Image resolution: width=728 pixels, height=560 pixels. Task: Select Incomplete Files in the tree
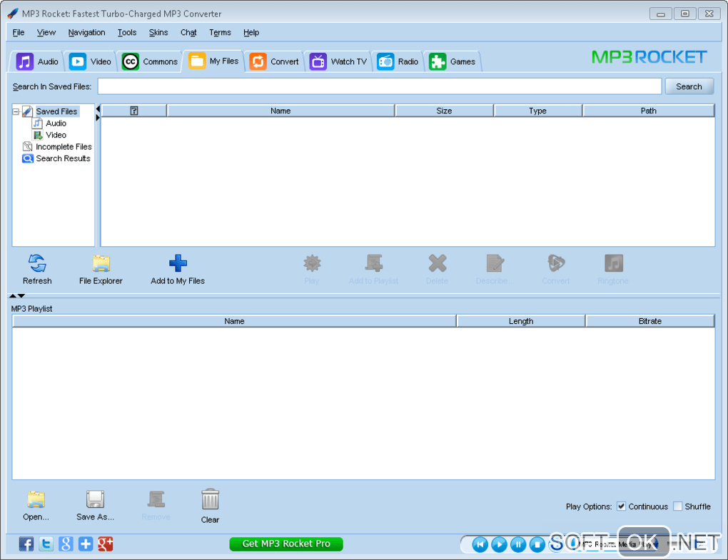(x=64, y=147)
